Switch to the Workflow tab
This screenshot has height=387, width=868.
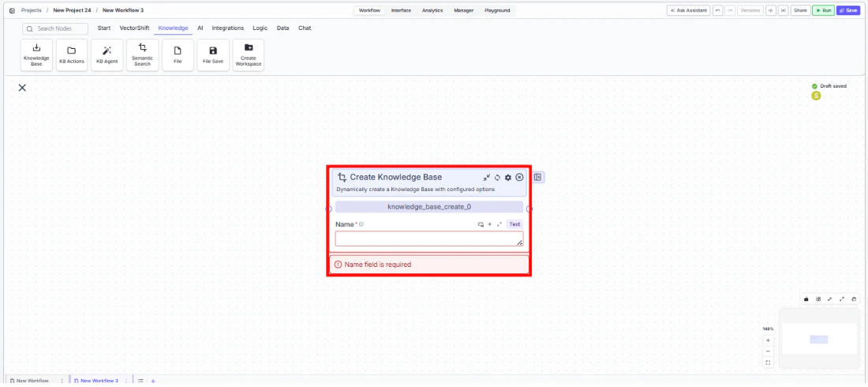coord(369,10)
